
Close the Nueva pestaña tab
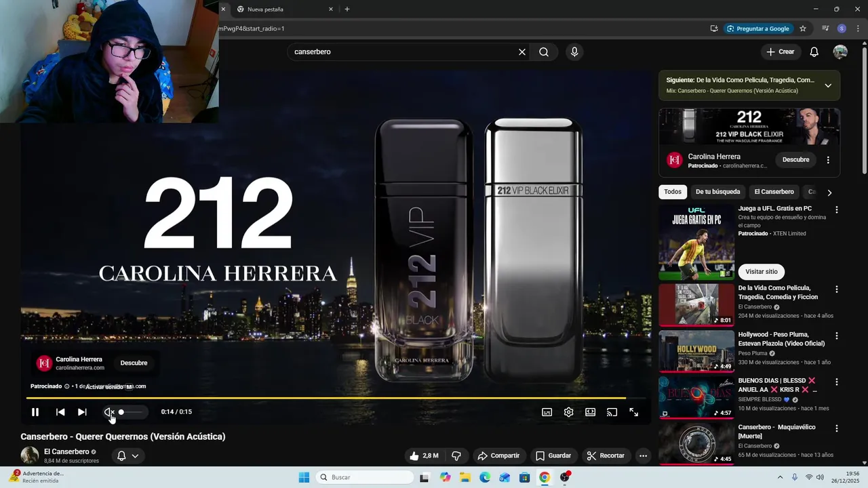[x=331, y=9]
